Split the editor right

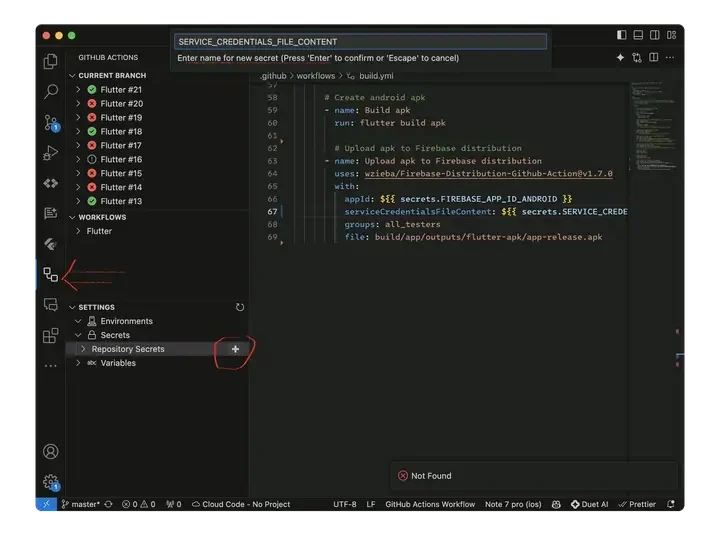[653, 57]
